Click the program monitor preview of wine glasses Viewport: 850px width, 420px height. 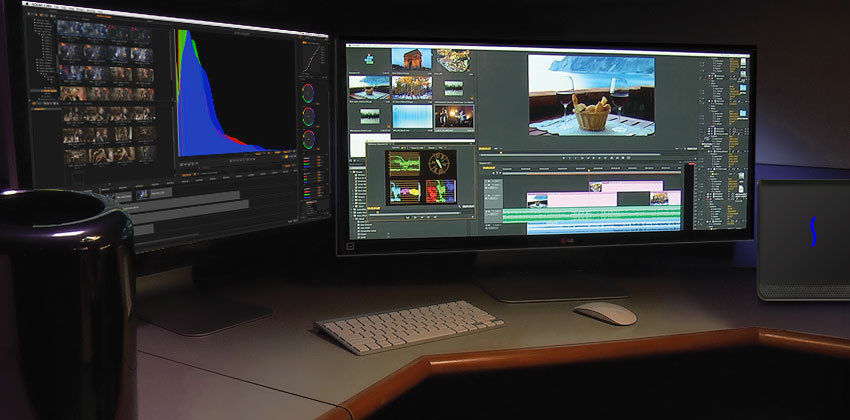(590, 95)
